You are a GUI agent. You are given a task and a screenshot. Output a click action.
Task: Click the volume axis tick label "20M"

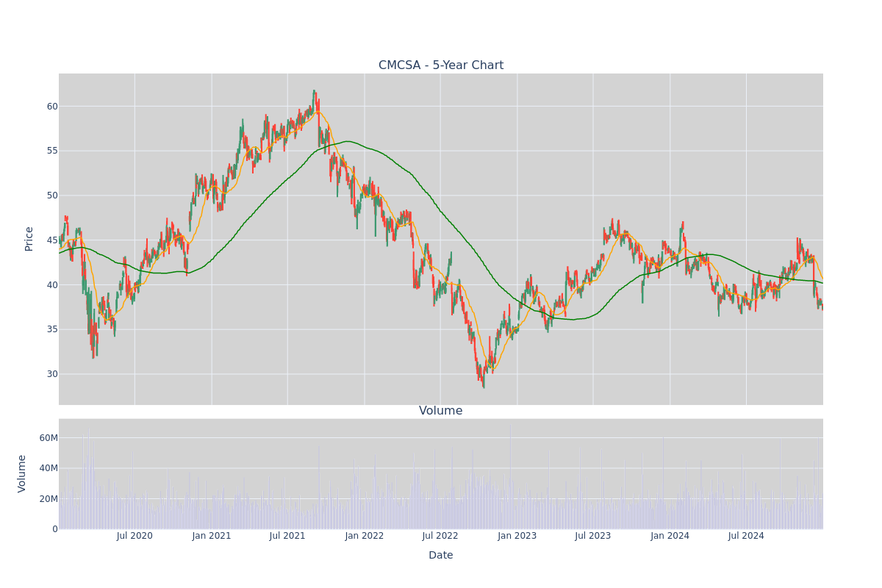click(49, 499)
